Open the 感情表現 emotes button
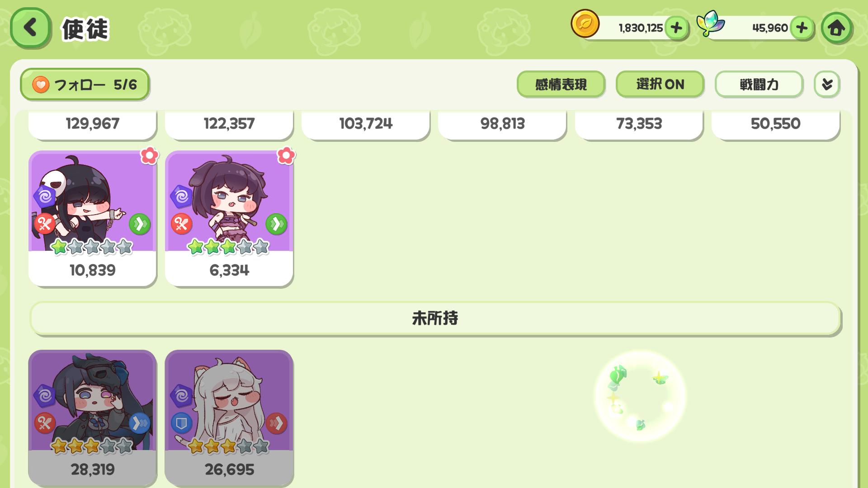868x488 pixels. [561, 84]
